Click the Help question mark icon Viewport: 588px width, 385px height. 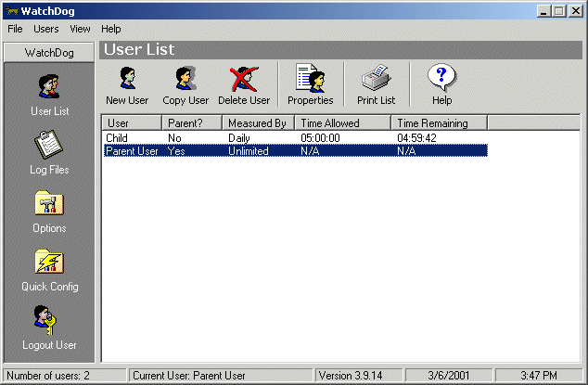click(441, 77)
